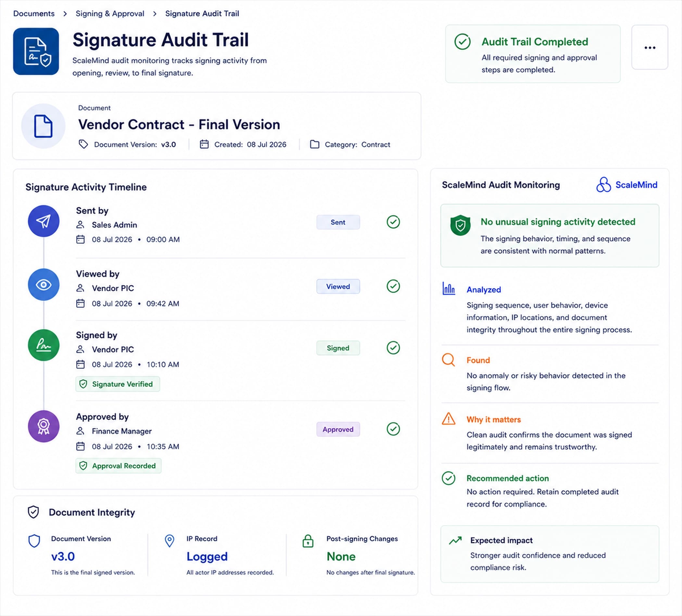
Task: Click the 'Logged' IP Record value
Action: click(x=207, y=557)
